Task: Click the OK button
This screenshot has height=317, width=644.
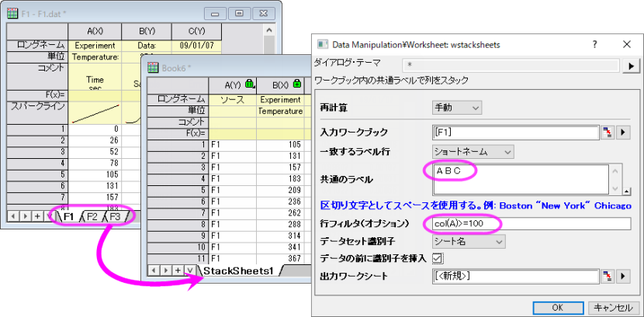Action: (558, 307)
